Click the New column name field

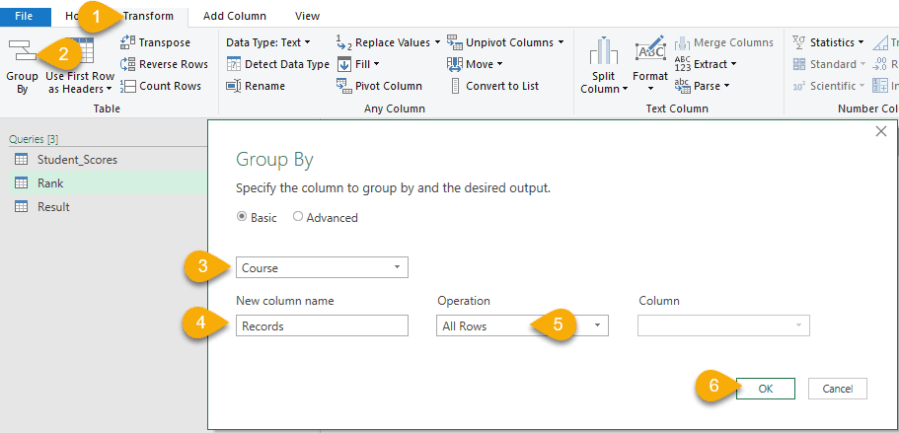point(322,326)
